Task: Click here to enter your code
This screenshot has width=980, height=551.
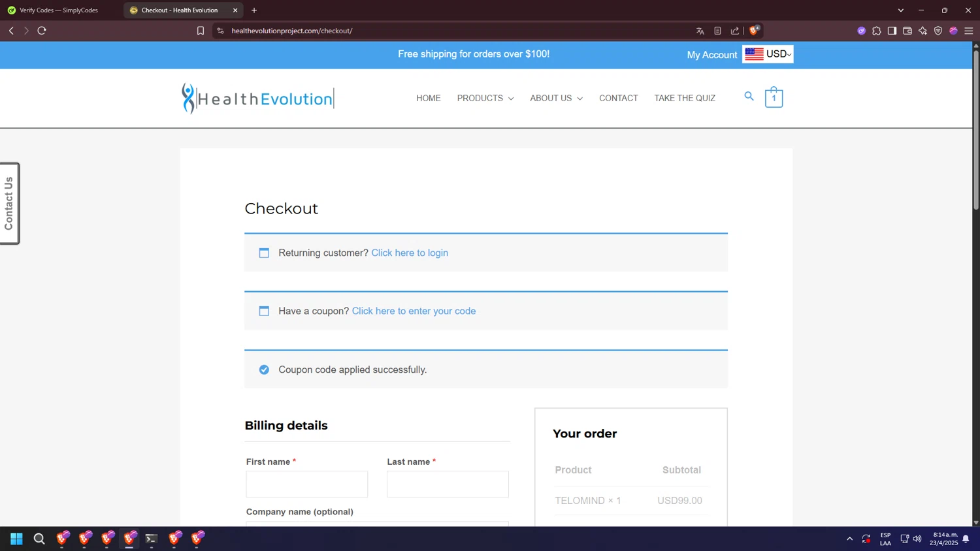Action: click(414, 311)
